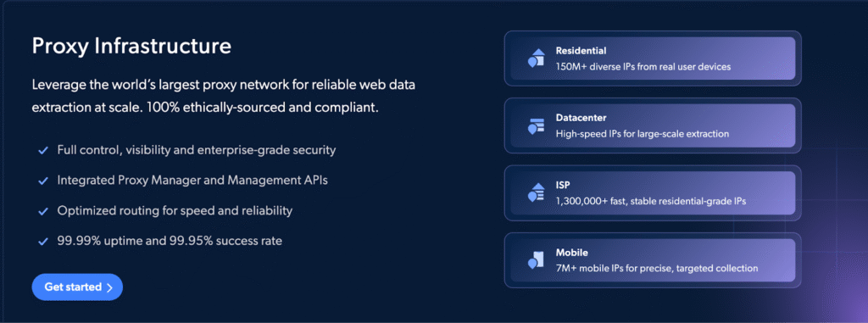Click the Residential proxy icon
868x323 pixels.
536,58
